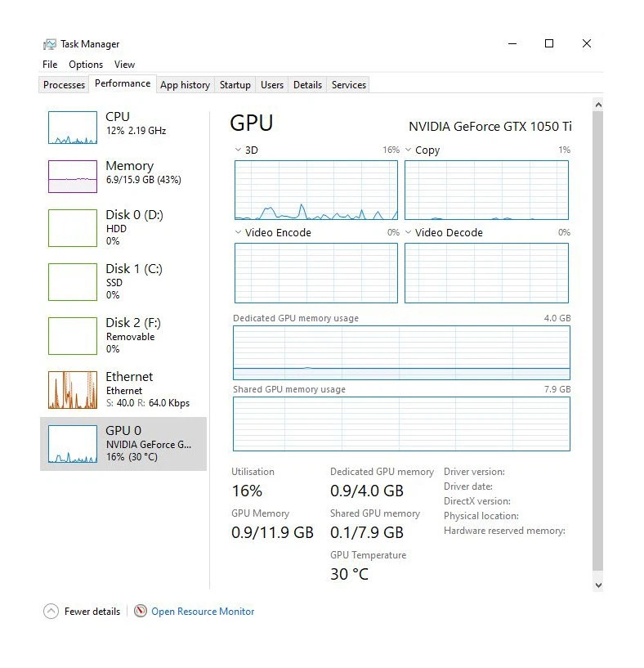Click the Disk 0 (D:) label

(x=135, y=215)
